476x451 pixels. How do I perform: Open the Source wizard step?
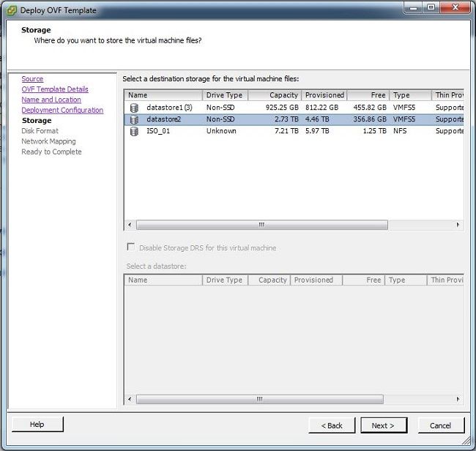pyautogui.click(x=32, y=79)
